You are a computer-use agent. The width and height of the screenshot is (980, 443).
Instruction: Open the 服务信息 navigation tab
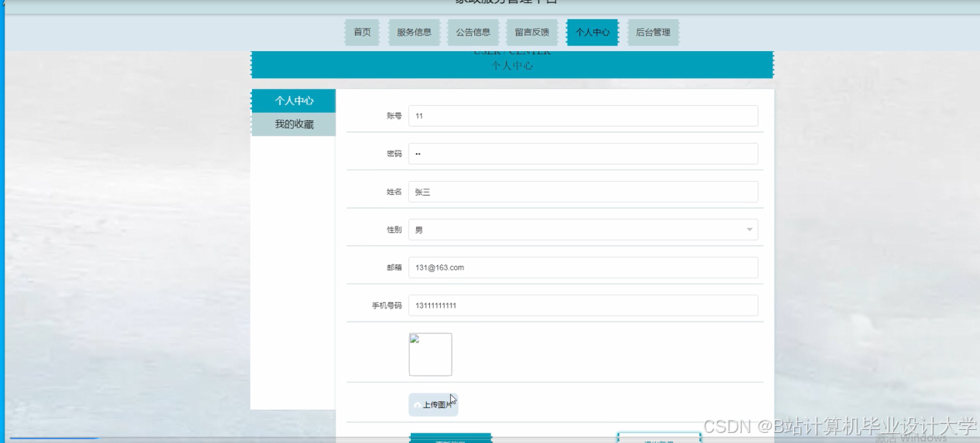click(414, 32)
